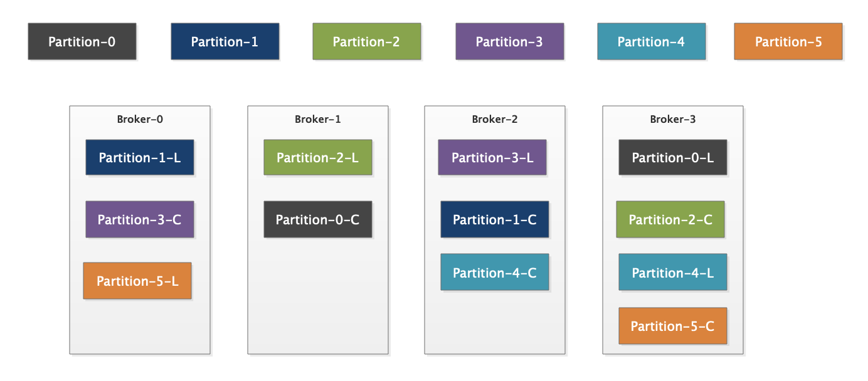This screenshot has width=868, height=381.
Task: Select Partition-2-L leader in Broker-1
Action: [318, 157]
